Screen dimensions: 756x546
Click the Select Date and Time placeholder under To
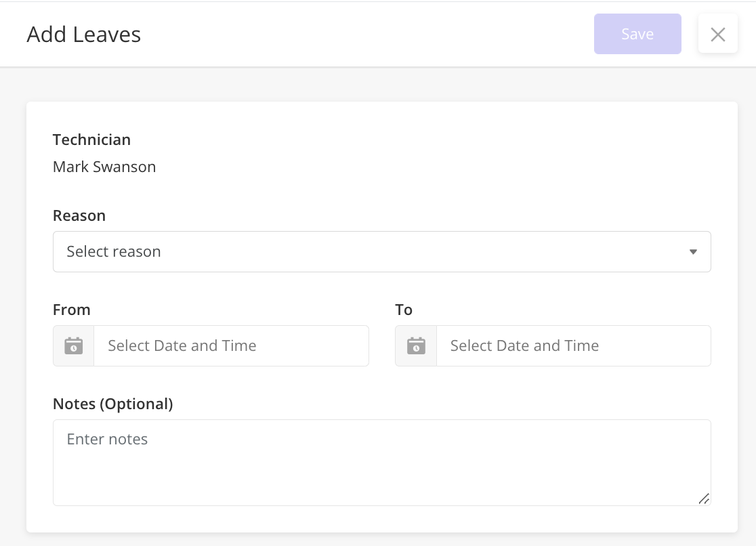524,346
